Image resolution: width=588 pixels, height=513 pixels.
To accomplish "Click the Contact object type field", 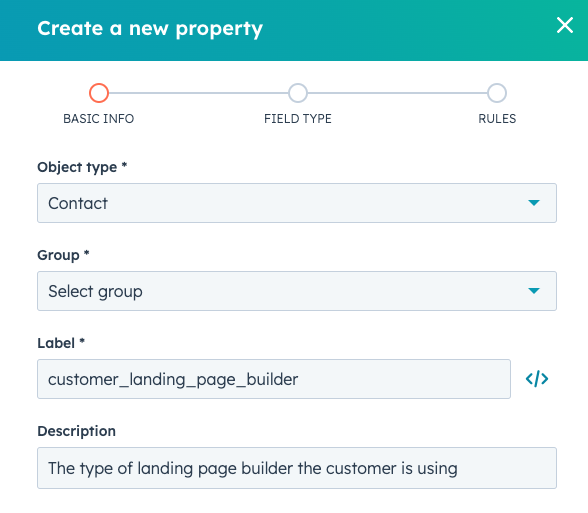I will coord(297,203).
